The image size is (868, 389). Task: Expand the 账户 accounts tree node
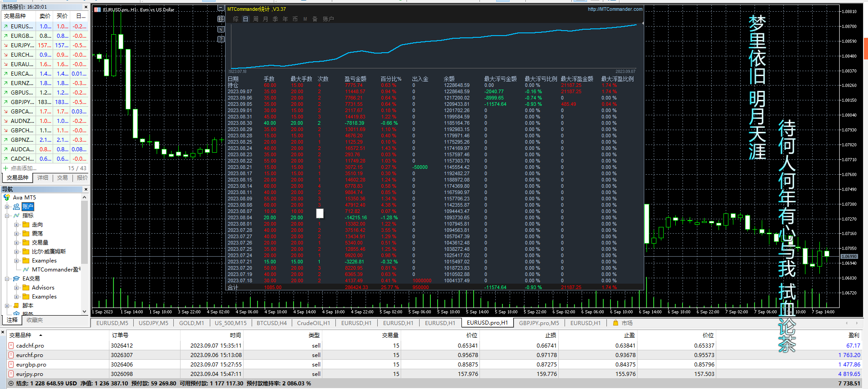point(7,207)
